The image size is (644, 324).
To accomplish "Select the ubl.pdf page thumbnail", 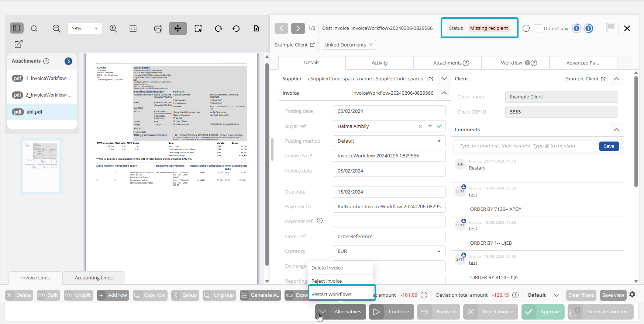I will coord(41,166).
